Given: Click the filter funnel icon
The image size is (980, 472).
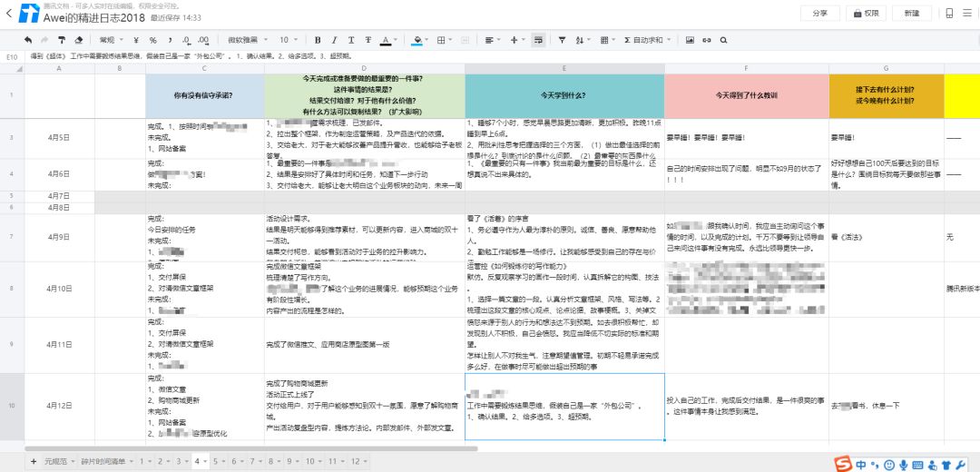Looking at the screenshot, I should 562,40.
